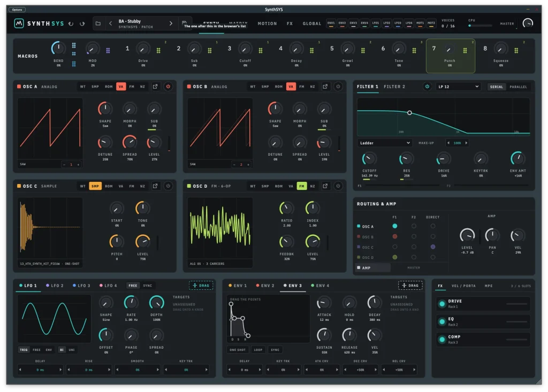Increase LFO DELAY with its right arrow

coord(60,370)
